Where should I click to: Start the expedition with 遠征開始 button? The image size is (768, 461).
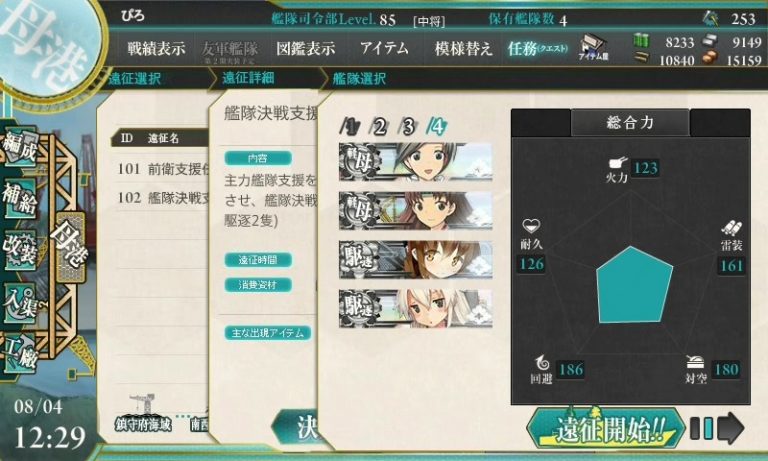605,429
